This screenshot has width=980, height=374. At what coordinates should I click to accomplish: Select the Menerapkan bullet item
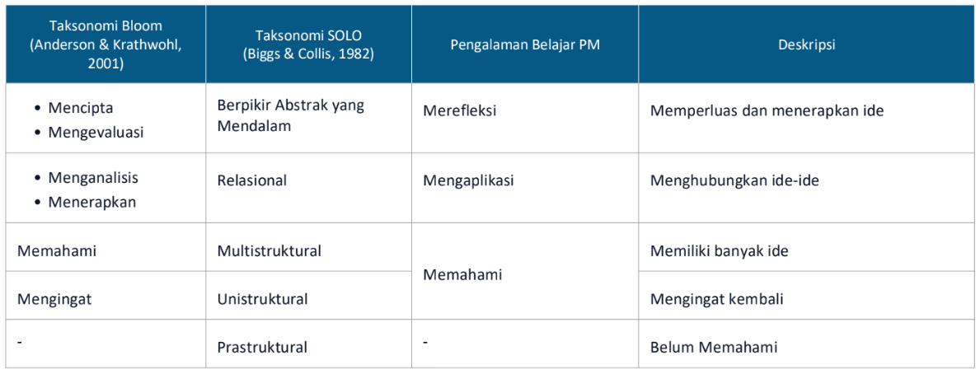(x=92, y=202)
